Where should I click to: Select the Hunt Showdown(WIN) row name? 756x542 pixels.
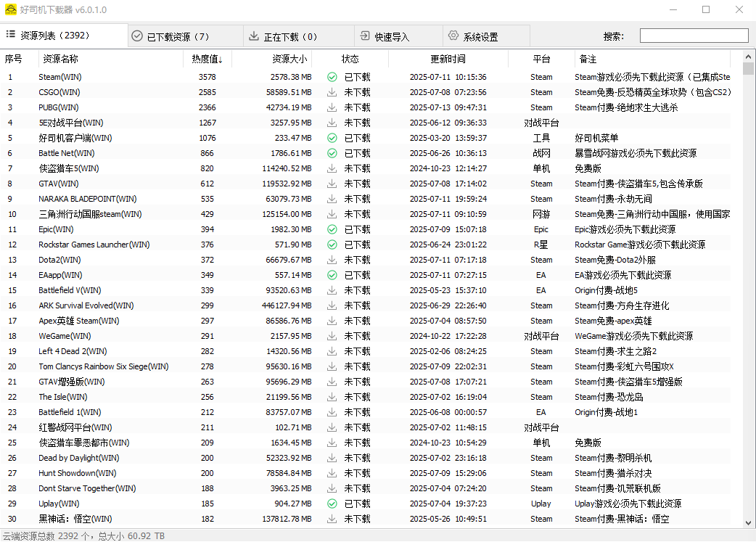[77, 474]
